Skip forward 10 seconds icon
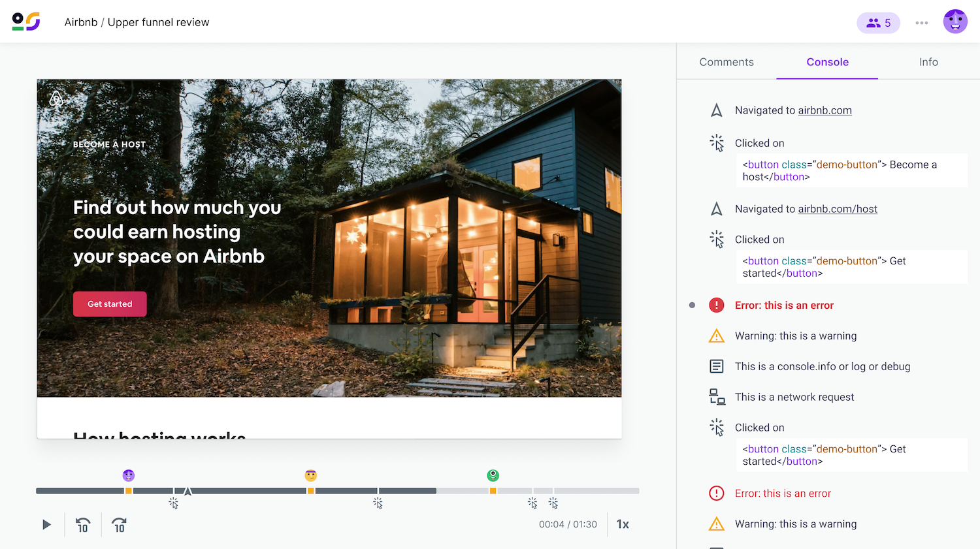The image size is (980, 549). click(120, 525)
